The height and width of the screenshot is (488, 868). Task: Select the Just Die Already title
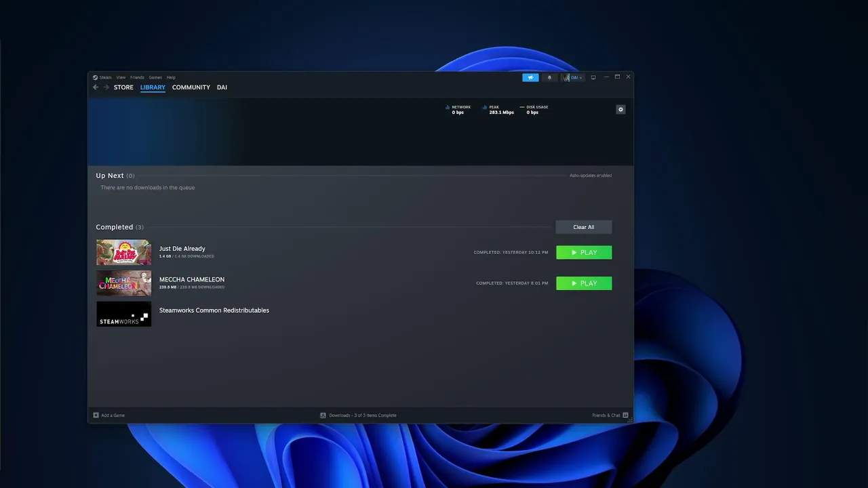pyautogui.click(x=182, y=249)
